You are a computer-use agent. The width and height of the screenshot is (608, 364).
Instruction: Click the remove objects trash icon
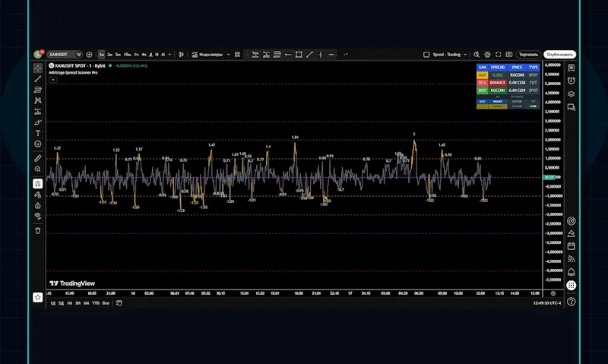pos(37,231)
